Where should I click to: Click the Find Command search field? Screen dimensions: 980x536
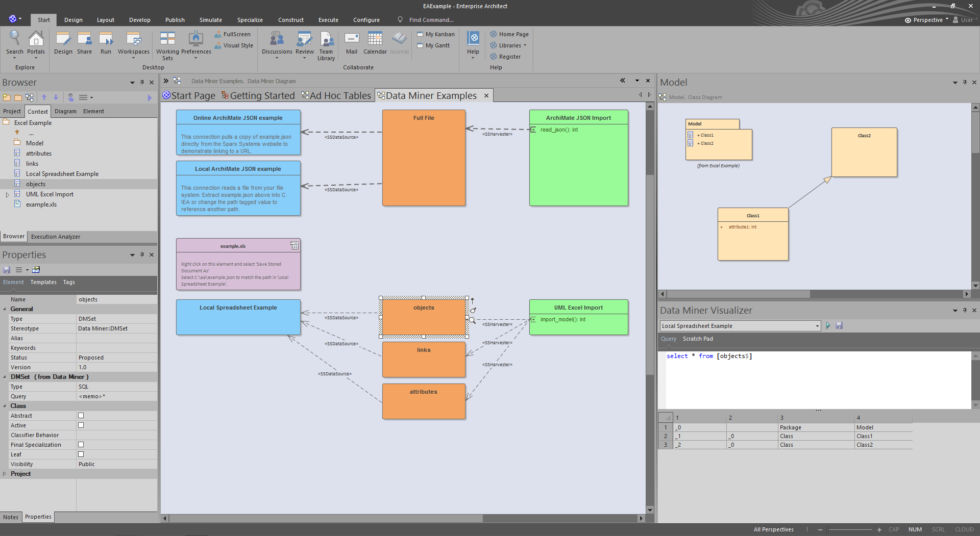click(x=431, y=20)
